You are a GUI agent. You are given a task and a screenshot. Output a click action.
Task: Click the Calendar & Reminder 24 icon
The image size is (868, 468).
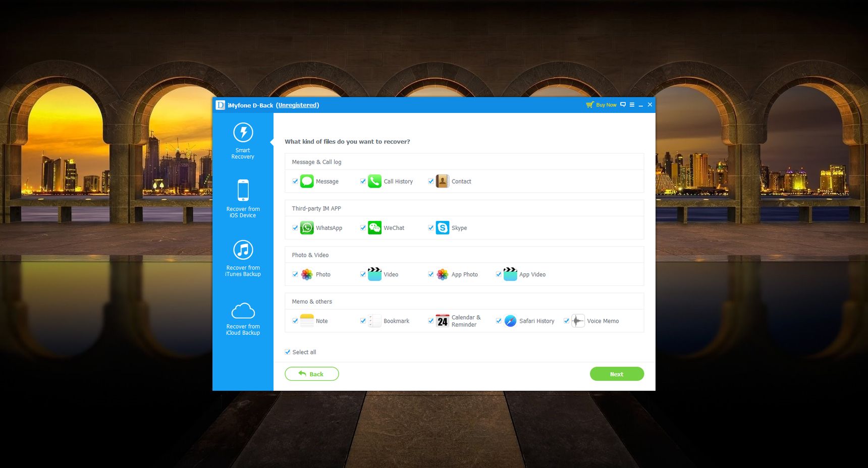pos(443,321)
